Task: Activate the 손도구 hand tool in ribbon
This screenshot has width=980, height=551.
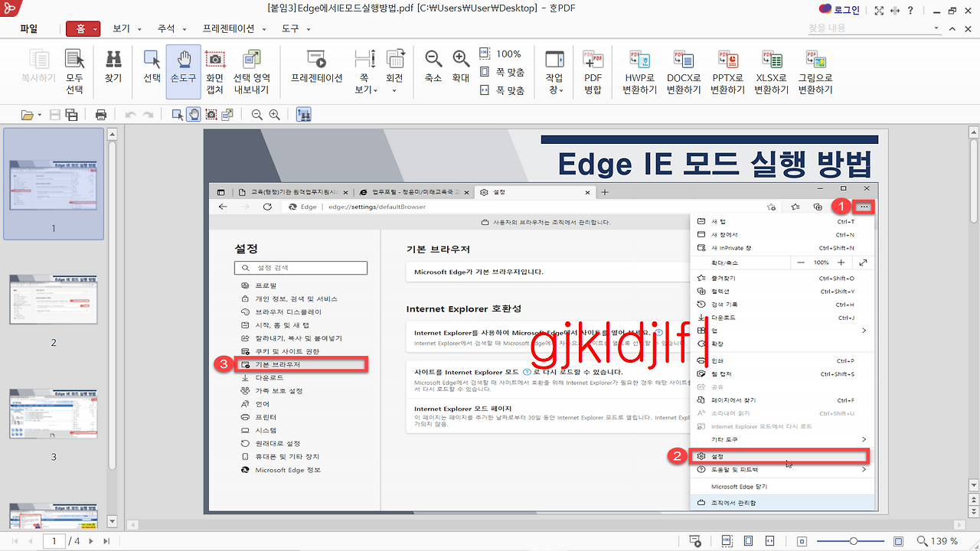Action: 184,72
